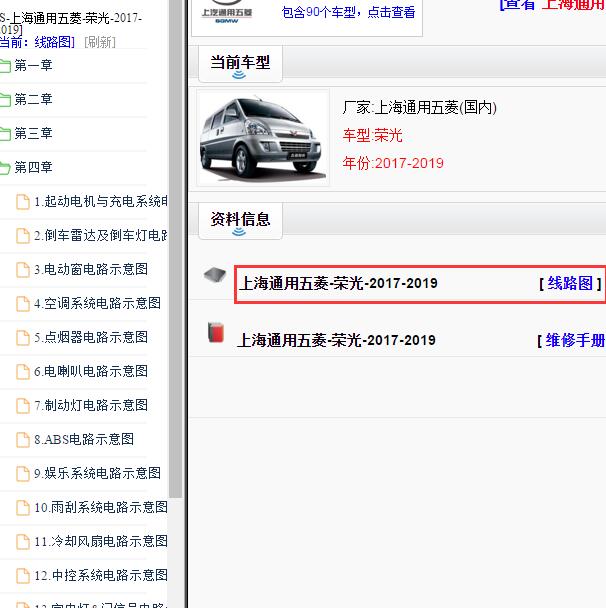Click page icon for 12.中控系统电路示意图
Screen dimensions: 606x608
click(x=22, y=576)
